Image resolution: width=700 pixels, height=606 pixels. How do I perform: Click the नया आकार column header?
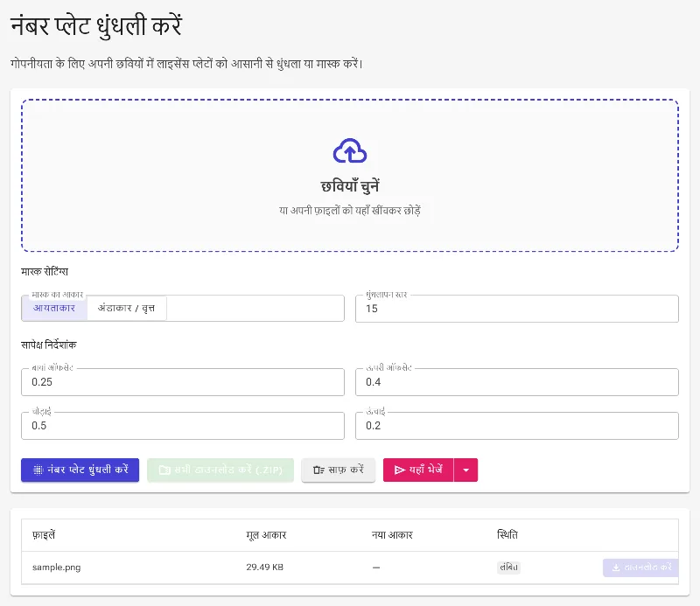click(392, 534)
